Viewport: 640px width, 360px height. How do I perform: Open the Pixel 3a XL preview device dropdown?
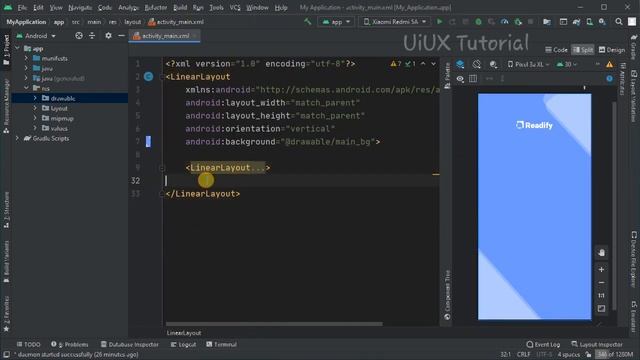click(x=529, y=64)
